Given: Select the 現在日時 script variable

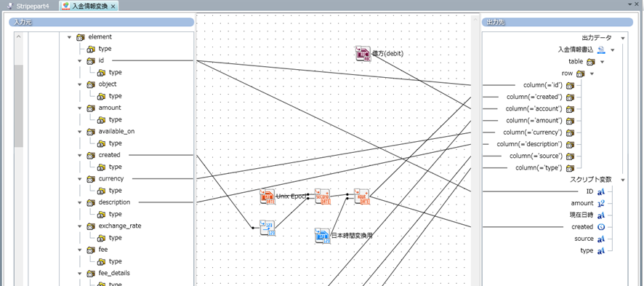Looking at the screenshot, I should [x=581, y=215].
